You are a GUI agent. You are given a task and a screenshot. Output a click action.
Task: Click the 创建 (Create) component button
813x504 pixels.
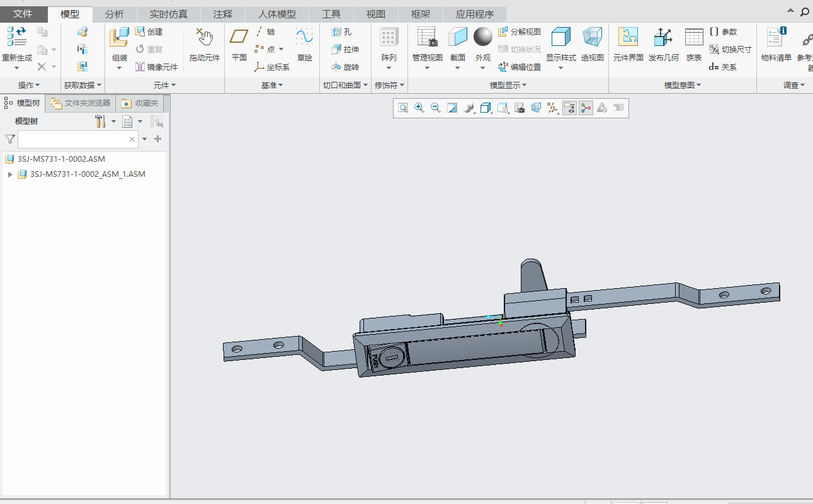pyautogui.click(x=149, y=32)
